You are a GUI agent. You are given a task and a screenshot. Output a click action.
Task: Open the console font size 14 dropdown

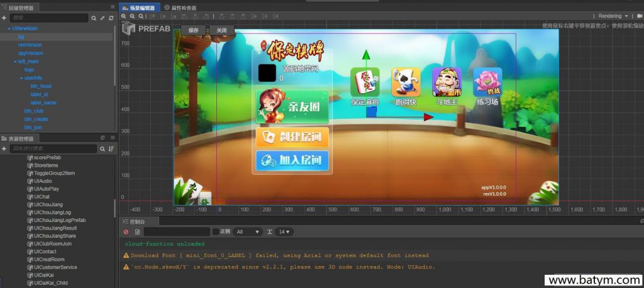click(284, 232)
